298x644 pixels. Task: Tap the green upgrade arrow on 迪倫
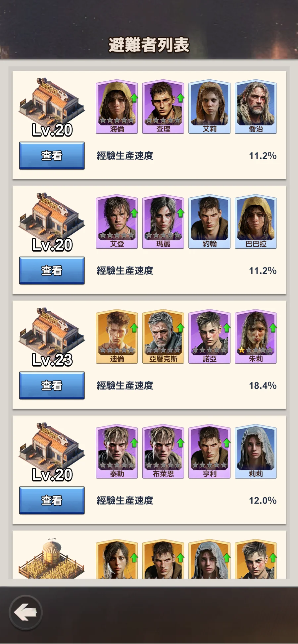coord(134,328)
